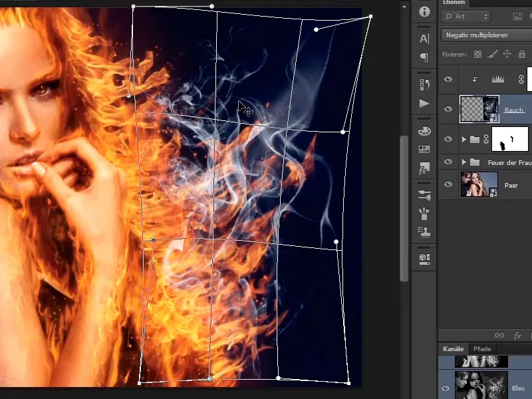Open the Color palette panel icon
This screenshot has width=532, height=399.
click(x=424, y=131)
